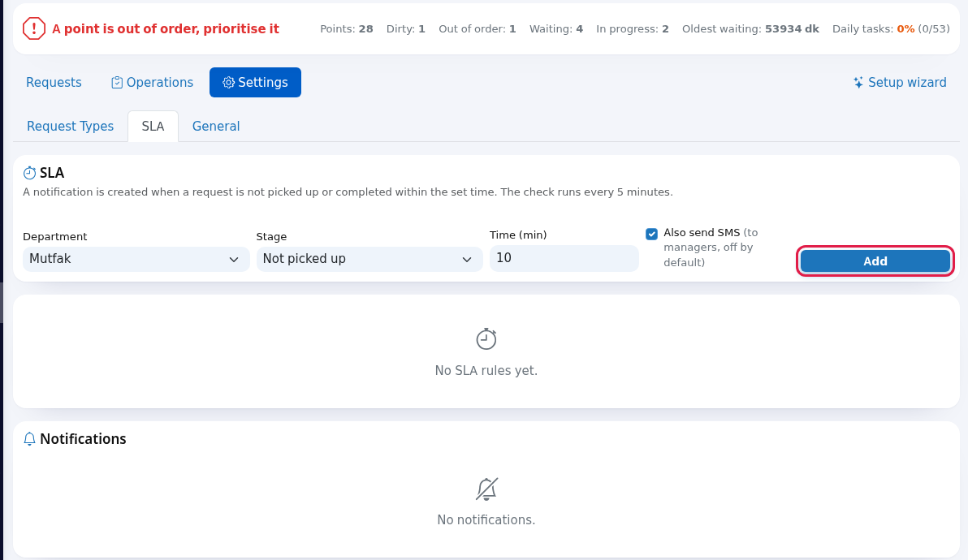This screenshot has width=968, height=560.
Task: Toggle the Also send SMS checkbox
Action: tap(651, 234)
